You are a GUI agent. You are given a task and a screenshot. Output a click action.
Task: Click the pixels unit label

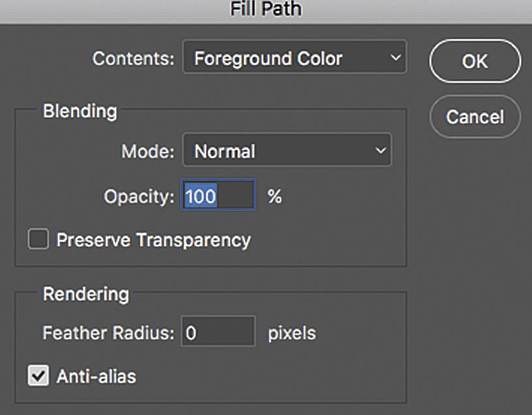pos(292,333)
